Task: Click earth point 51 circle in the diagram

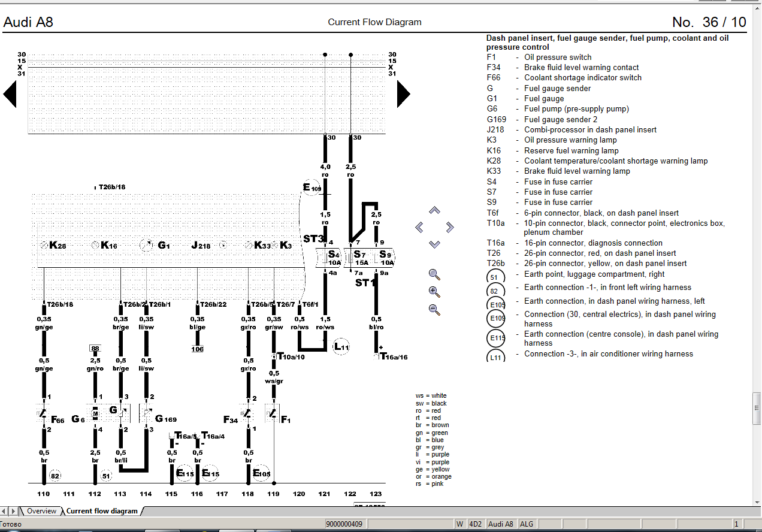Action: 106,476
